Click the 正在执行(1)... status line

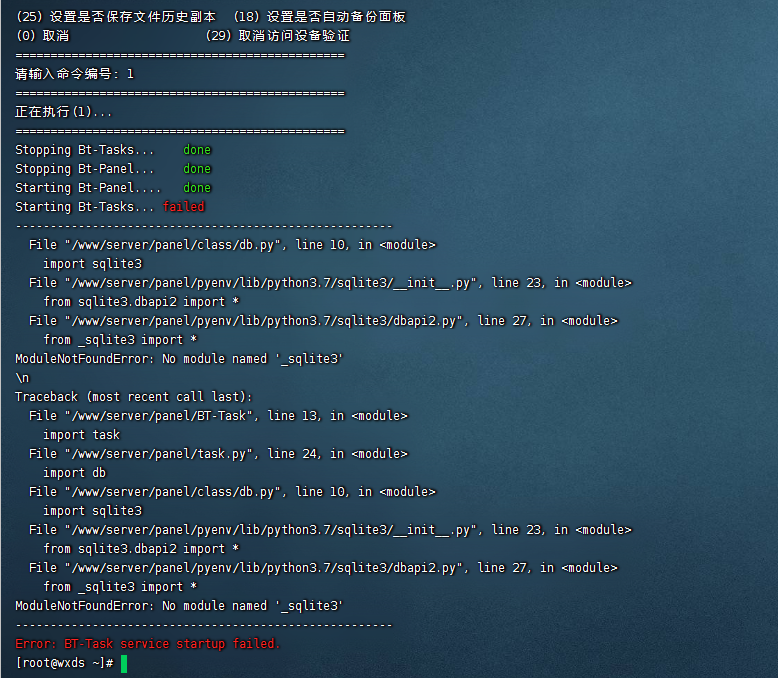pos(64,112)
